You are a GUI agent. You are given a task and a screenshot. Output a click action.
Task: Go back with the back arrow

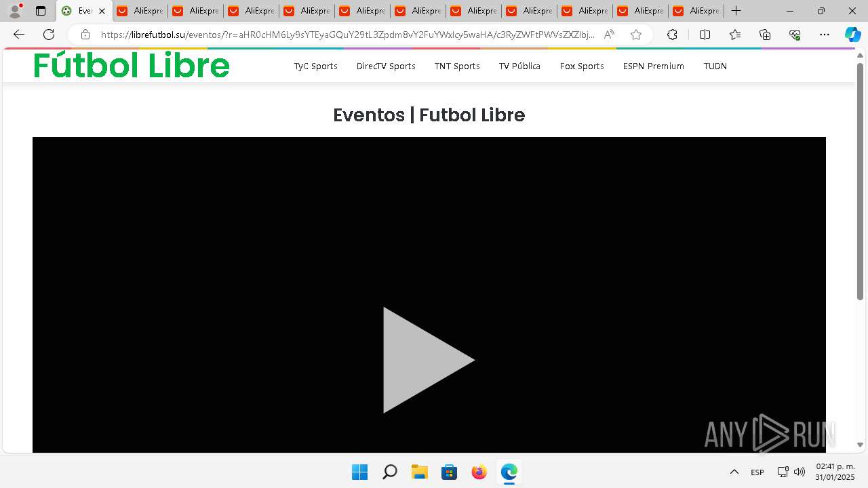coord(19,35)
